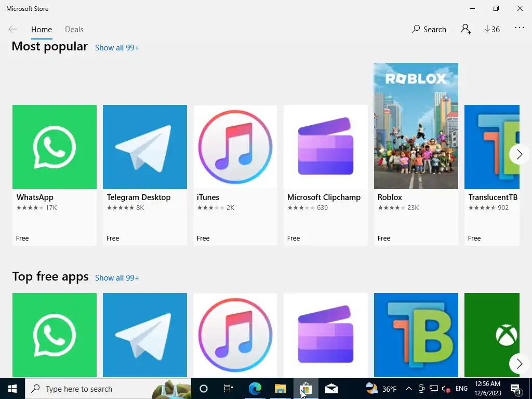Image resolution: width=532 pixels, height=399 pixels.
Task: Click the Meet Now tray icon
Action: pyautogui.click(x=421, y=389)
